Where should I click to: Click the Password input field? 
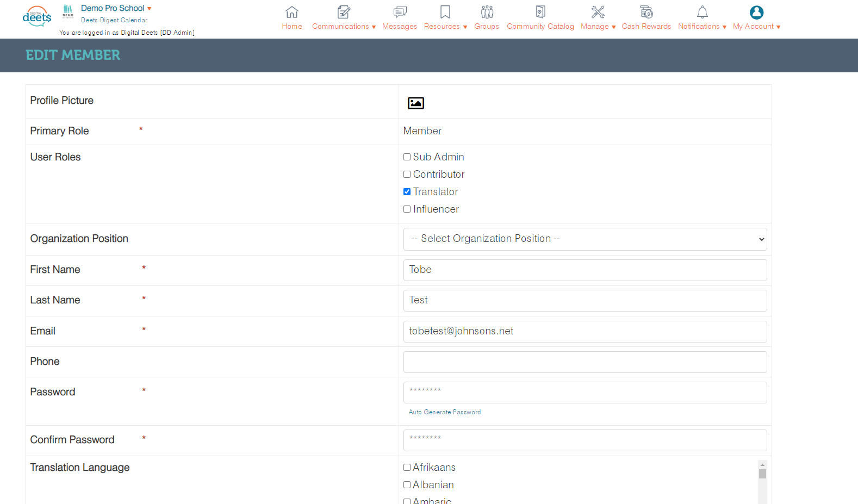pos(585,393)
